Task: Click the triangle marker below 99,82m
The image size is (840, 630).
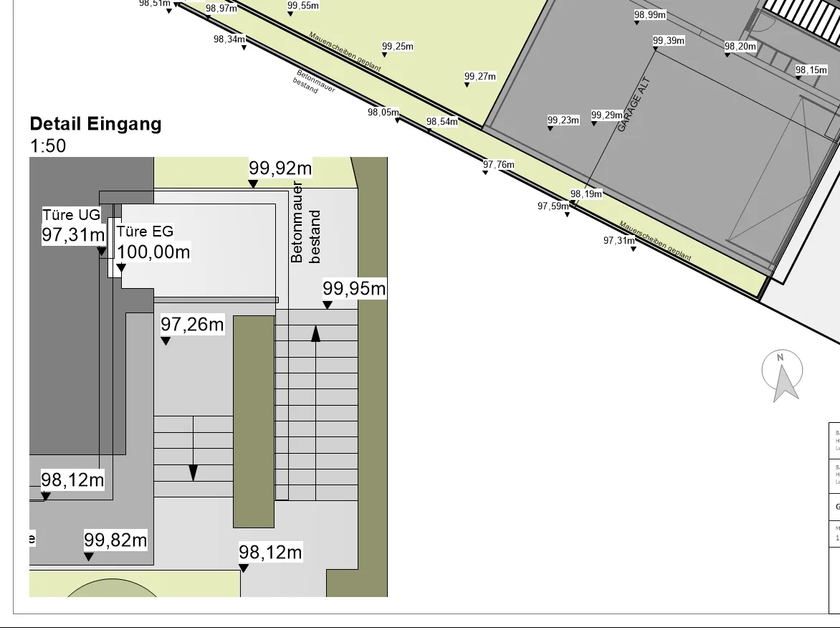Action: click(x=89, y=556)
